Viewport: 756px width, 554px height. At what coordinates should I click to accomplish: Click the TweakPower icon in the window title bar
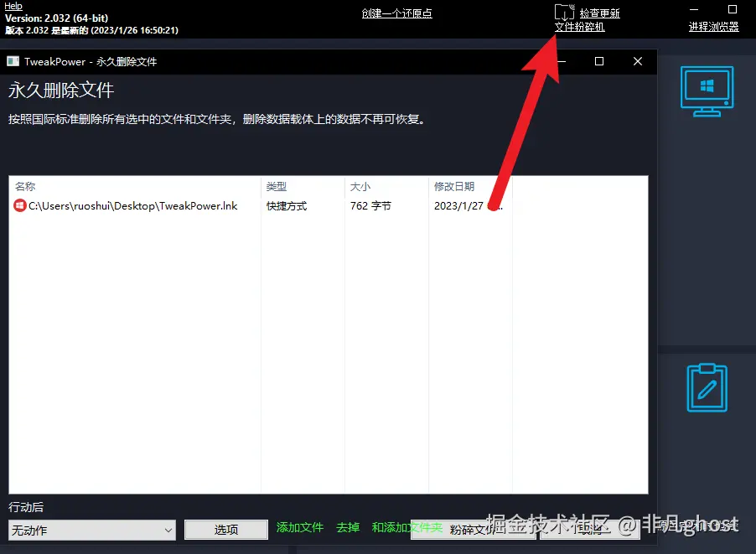tap(13, 60)
